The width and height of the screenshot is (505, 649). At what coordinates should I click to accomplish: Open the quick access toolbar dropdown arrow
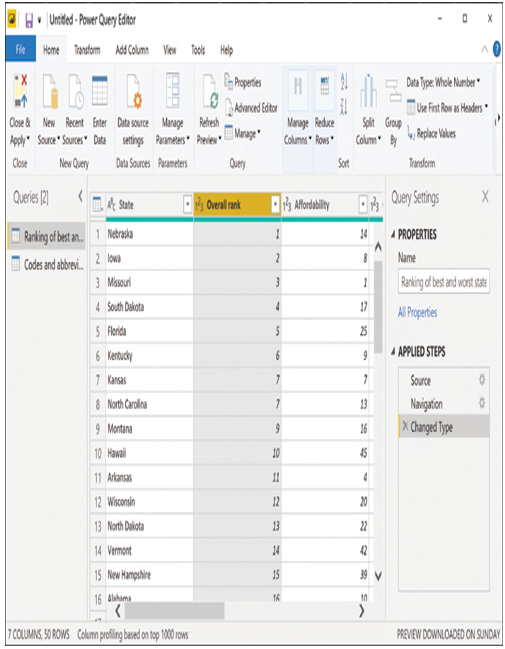tap(39, 20)
